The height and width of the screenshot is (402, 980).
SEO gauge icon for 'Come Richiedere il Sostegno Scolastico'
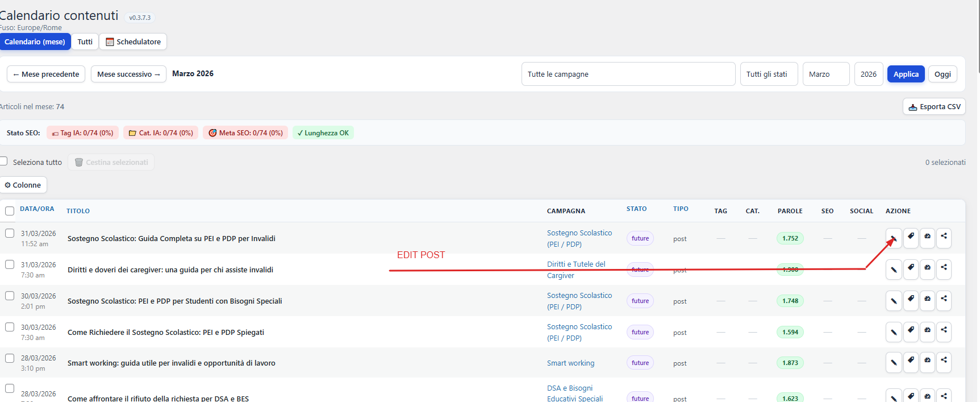pos(927,331)
